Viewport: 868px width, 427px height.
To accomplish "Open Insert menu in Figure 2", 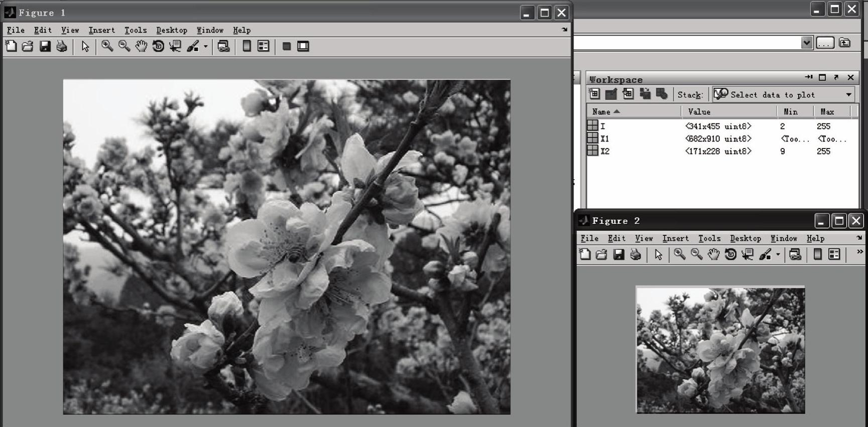I will coord(675,238).
